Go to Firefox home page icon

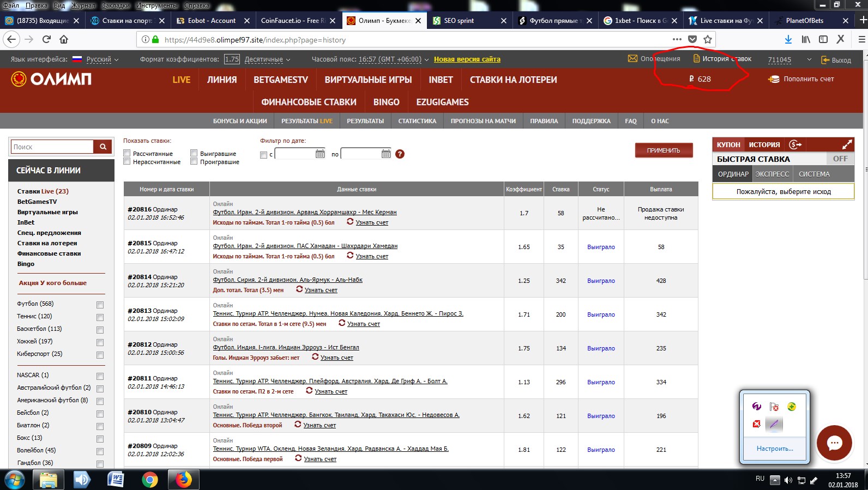[64, 39]
